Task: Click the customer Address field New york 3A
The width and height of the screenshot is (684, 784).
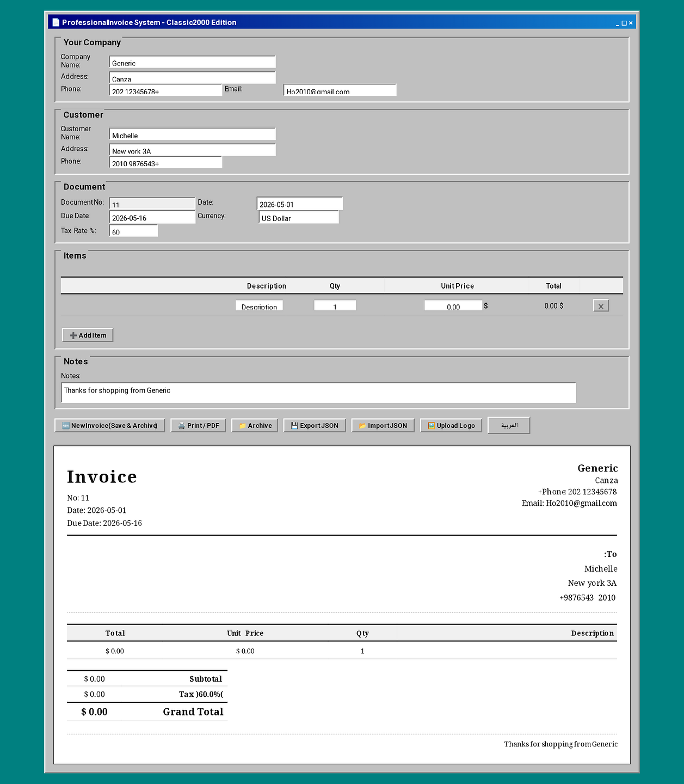Action: [x=193, y=150]
